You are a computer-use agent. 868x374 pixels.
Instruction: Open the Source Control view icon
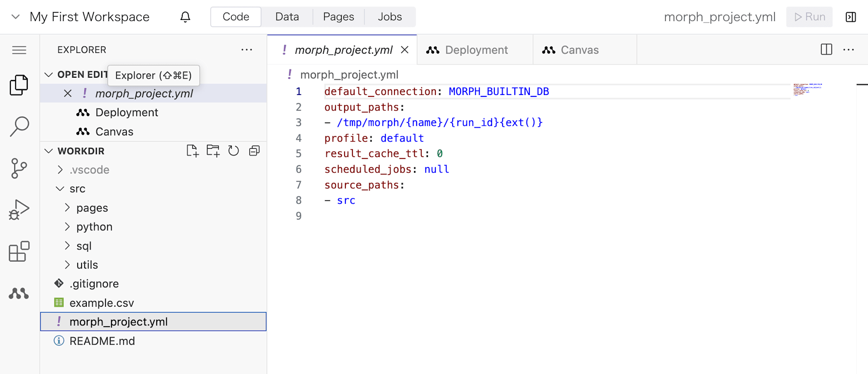[x=19, y=168]
